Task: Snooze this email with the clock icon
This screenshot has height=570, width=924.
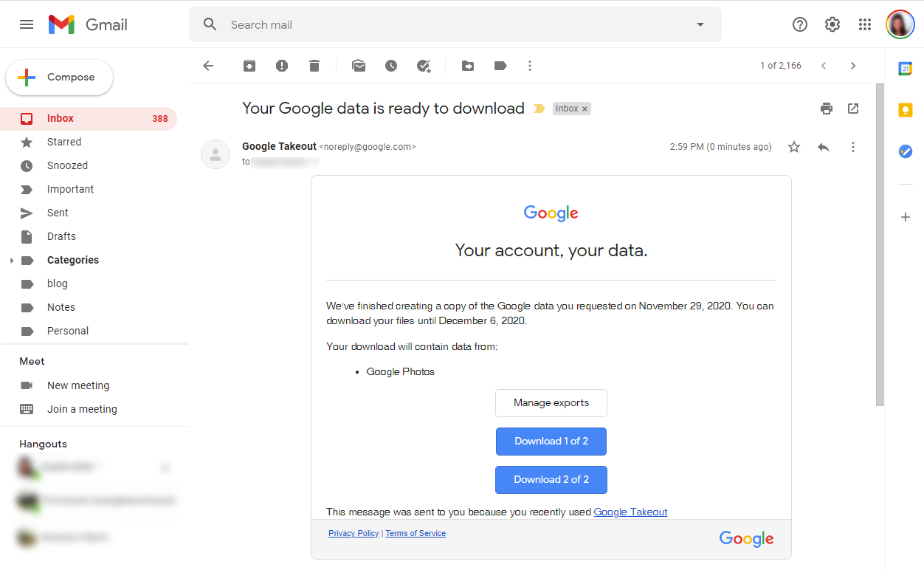Action: tap(391, 66)
